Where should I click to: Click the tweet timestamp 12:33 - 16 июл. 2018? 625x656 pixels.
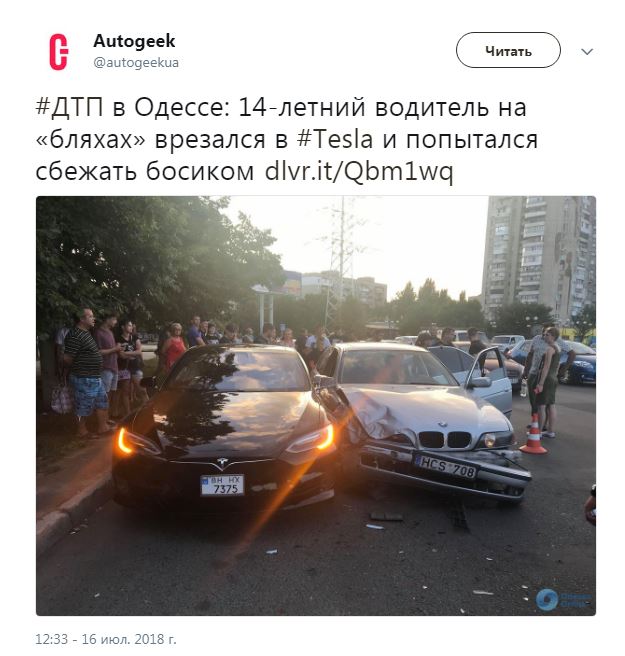point(105,639)
